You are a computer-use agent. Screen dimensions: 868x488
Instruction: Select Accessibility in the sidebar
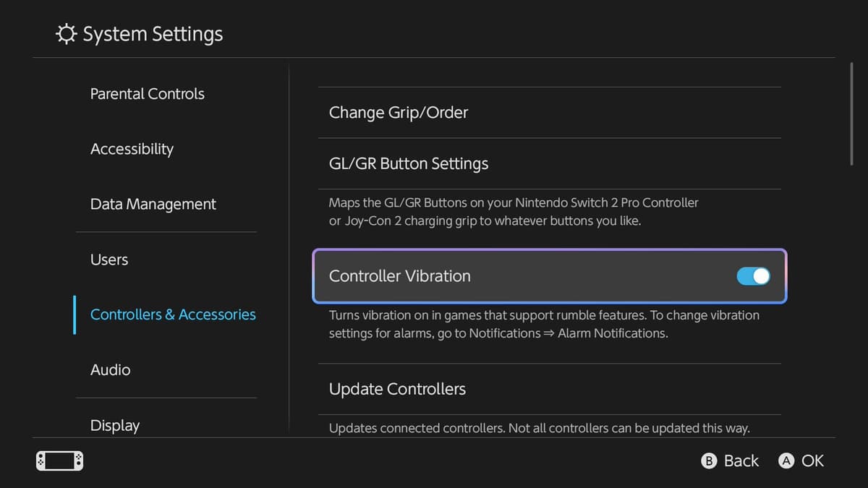tap(132, 149)
